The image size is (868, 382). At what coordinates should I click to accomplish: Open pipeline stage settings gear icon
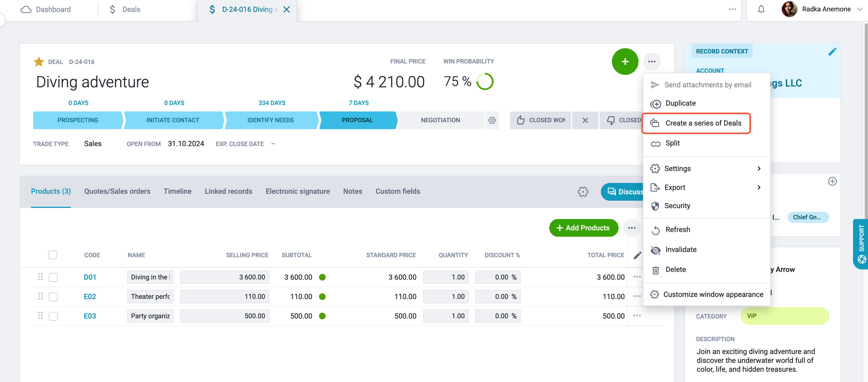click(x=492, y=120)
